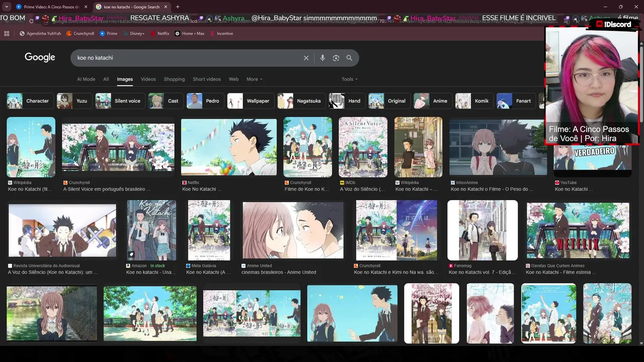Switch to the Web results tab
Image resolution: width=644 pixels, height=362 pixels.
pos(234,79)
